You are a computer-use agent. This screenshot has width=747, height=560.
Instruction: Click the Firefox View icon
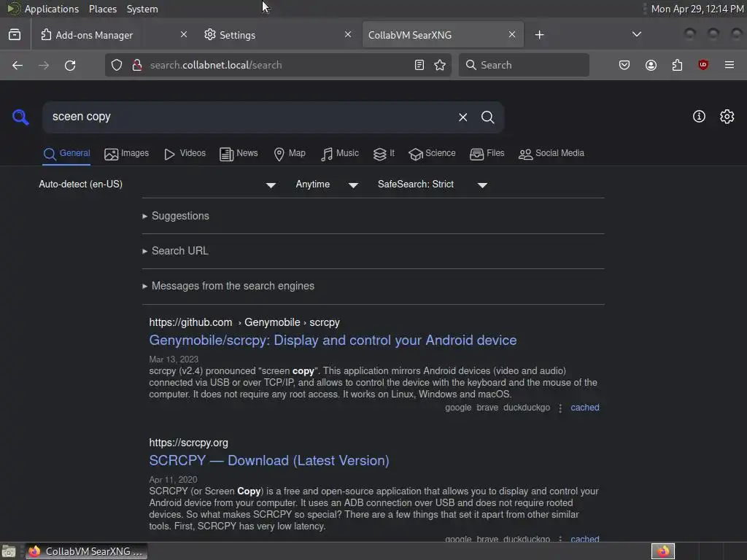click(x=15, y=35)
